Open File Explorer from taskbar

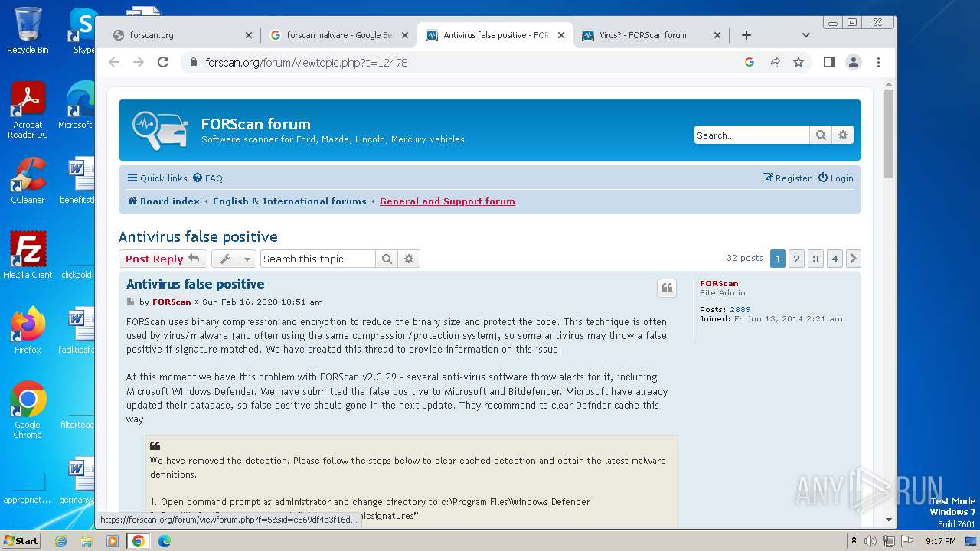[87, 540]
